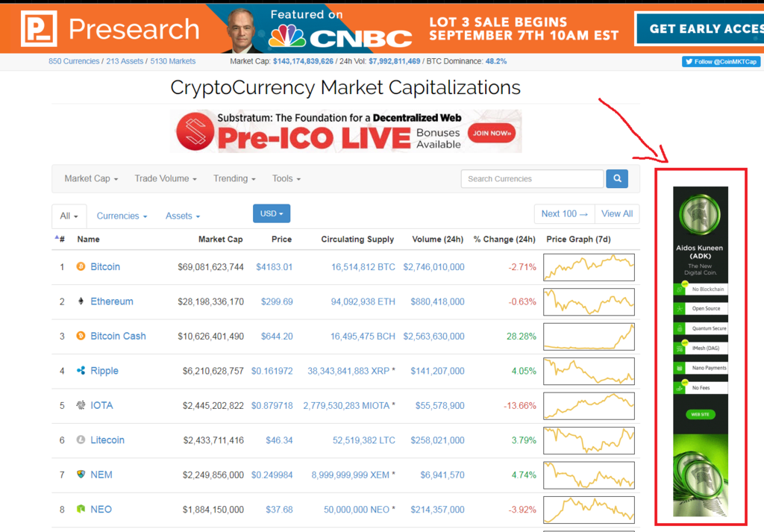Open Bitcoin Cash 7d price graph
Image resolution: width=764 pixels, height=532 pixels.
point(589,337)
